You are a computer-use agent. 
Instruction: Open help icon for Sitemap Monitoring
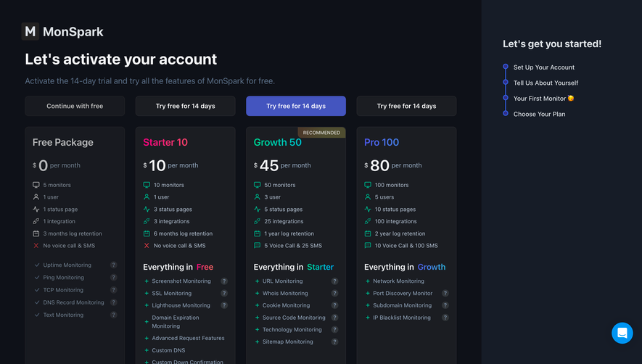click(334, 342)
